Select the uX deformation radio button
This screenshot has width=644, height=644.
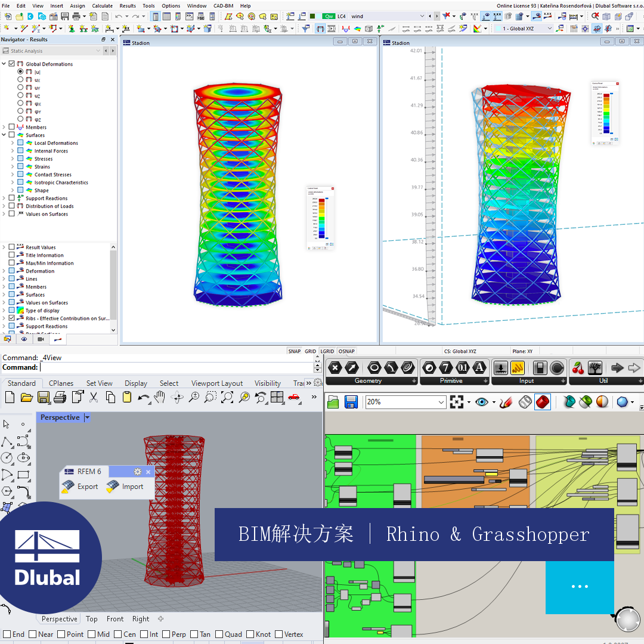point(20,79)
